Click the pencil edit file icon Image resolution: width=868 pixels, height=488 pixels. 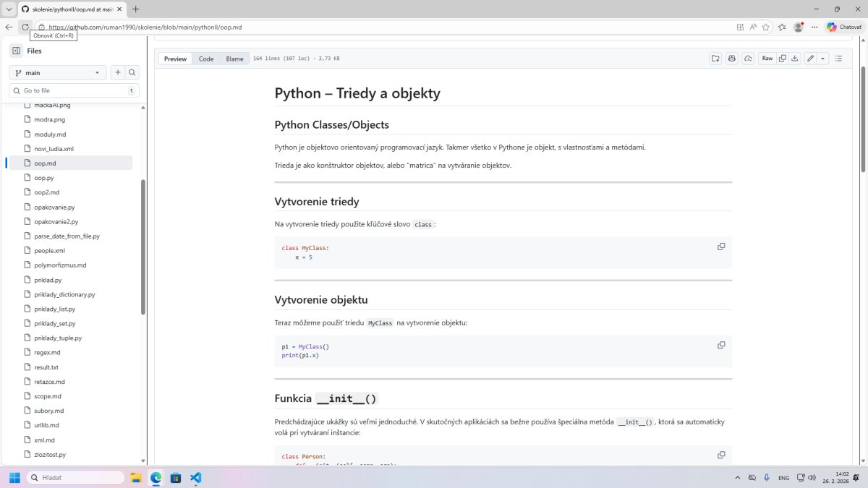click(x=811, y=59)
